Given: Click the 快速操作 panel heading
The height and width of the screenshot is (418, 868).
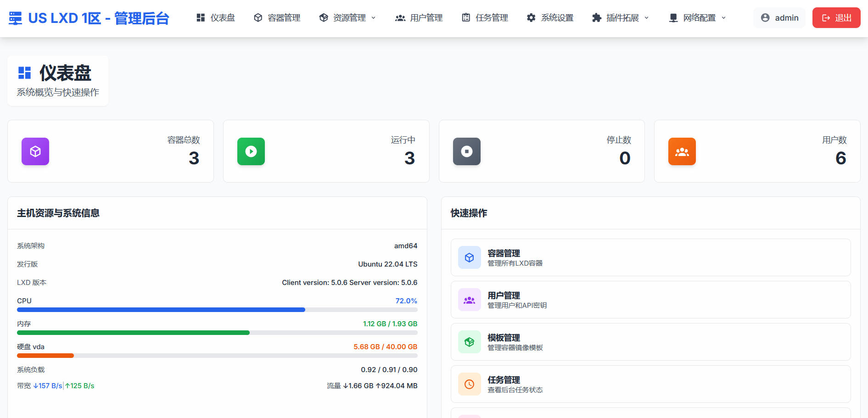Looking at the screenshot, I should pyautogui.click(x=469, y=213).
